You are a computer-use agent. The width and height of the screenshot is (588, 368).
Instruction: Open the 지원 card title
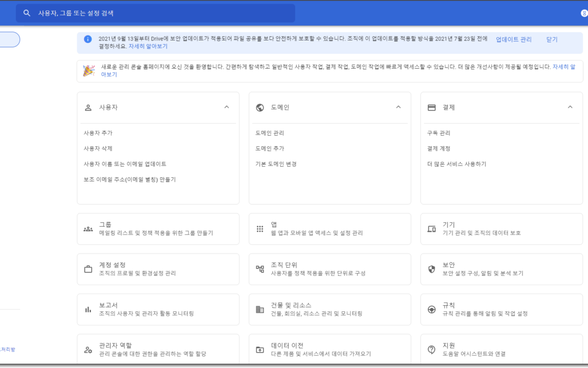click(x=449, y=345)
